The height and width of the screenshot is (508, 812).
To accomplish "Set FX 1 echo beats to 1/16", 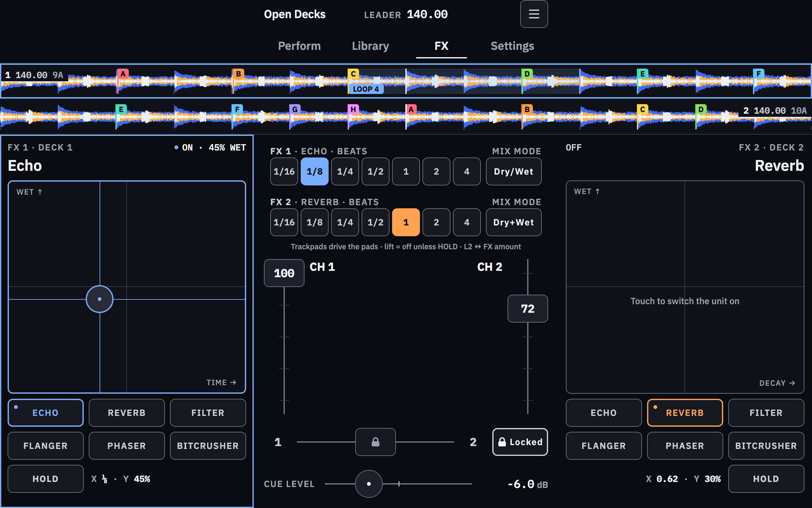I will (284, 171).
